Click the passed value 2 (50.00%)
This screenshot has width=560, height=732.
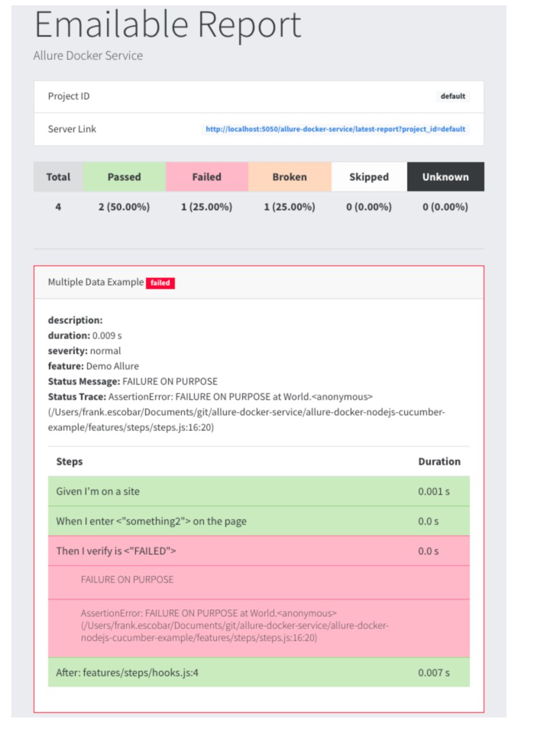124,207
